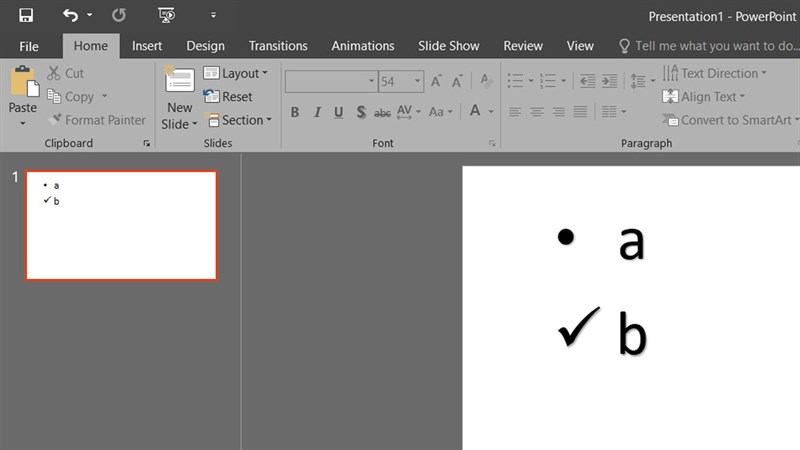This screenshot has width=800, height=450.
Task: Click Decrease Font Size icon
Action: click(457, 81)
